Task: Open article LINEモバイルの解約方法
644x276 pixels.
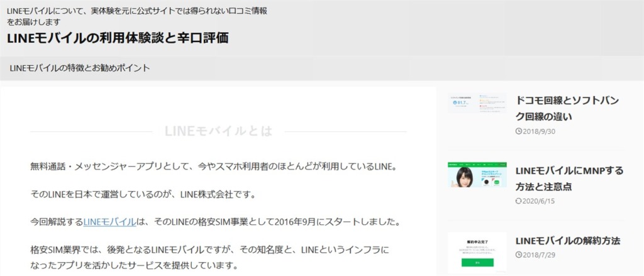Action: point(568,241)
